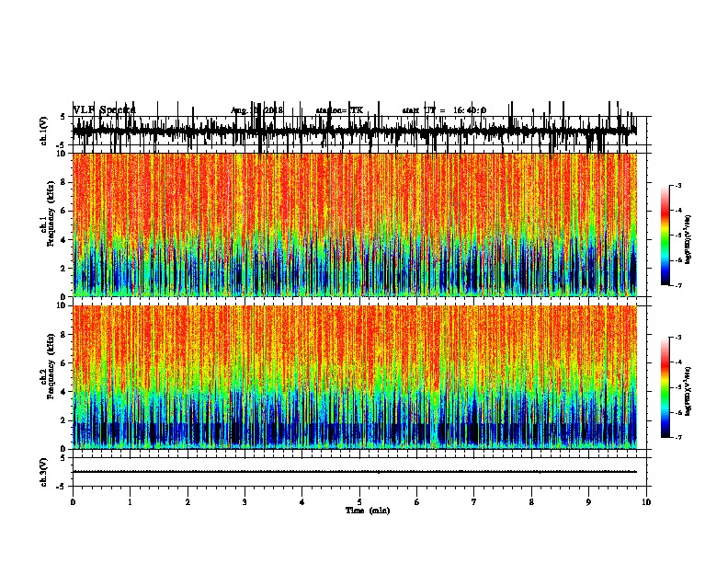Screen dimensions: 728x563
Task: Click the ch.2 spectrogram panel
Action: 355,377
